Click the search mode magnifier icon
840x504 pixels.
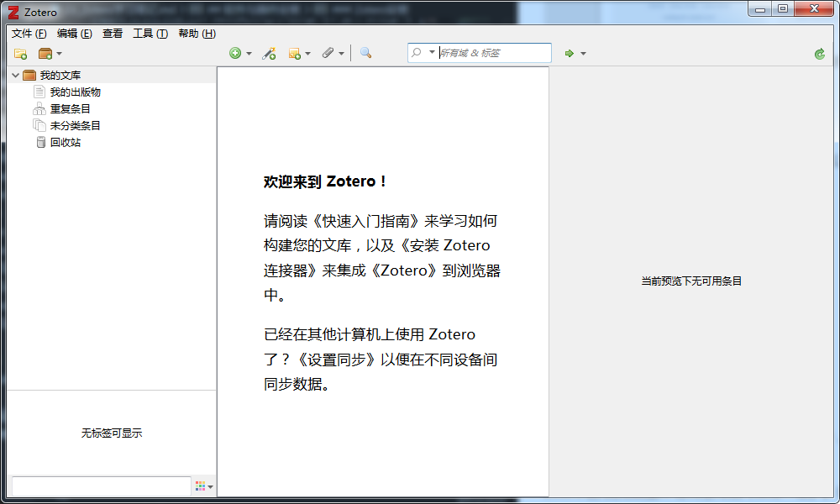pyautogui.click(x=417, y=52)
